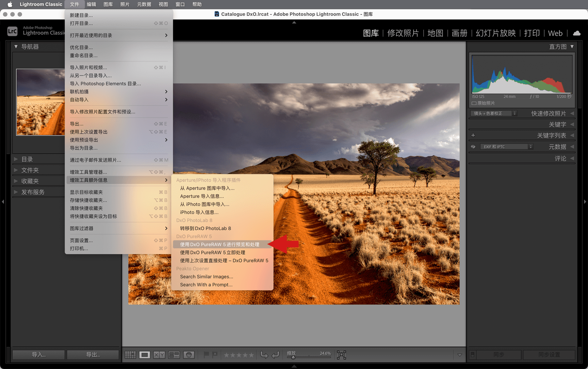Image resolution: width=588 pixels, height=369 pixels.
Task: Switch to Loupe view in toolbar
Action: coord(145,355)
